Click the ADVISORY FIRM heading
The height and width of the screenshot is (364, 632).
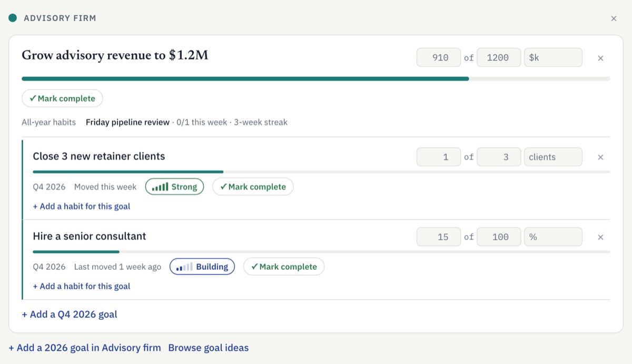tap(60, 18)
